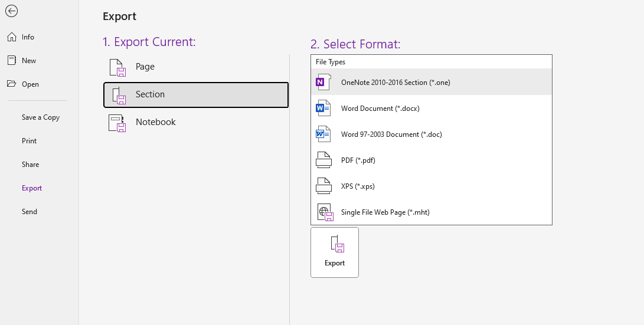Click the Open folder icon
This screenshot has width=644, height=325.
click(x=11, y=84)
